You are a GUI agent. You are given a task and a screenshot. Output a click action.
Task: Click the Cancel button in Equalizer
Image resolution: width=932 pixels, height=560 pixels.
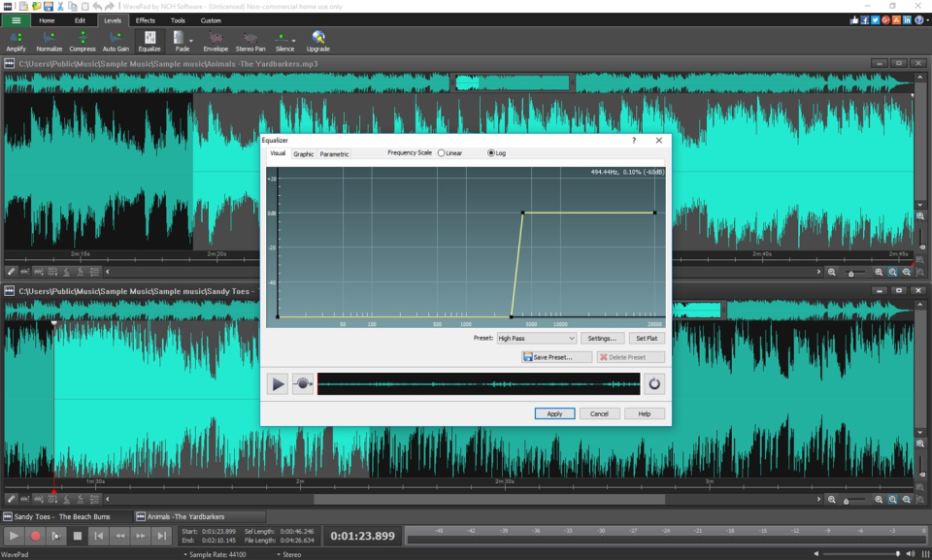pos(599,413)
